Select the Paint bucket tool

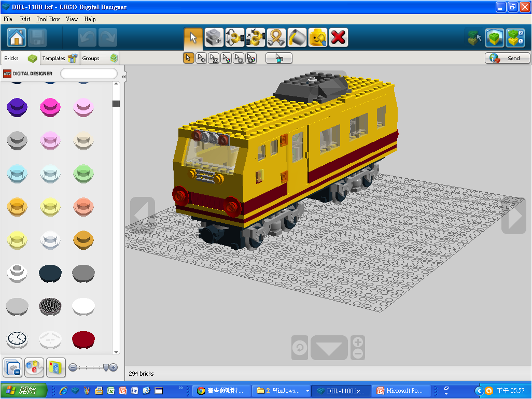[297, 38]
